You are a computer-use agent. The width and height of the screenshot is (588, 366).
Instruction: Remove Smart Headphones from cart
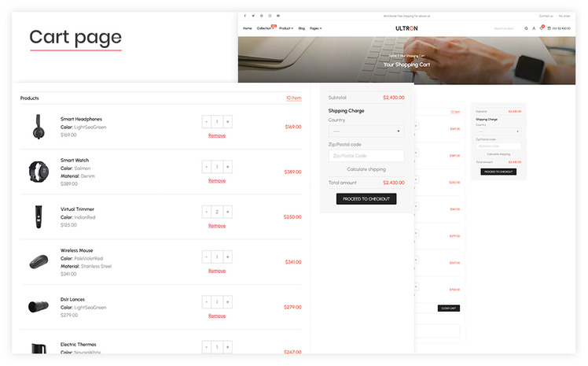tap(217, 135)
